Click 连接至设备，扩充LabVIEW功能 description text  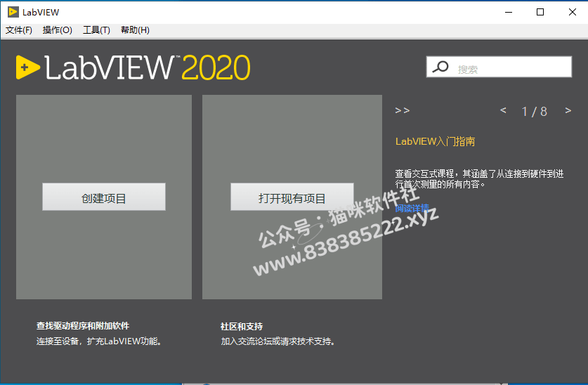[x=99, y=341]
